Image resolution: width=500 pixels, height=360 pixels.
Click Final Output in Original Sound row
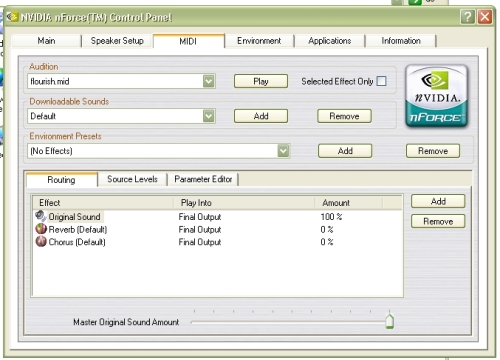point(200,217)
